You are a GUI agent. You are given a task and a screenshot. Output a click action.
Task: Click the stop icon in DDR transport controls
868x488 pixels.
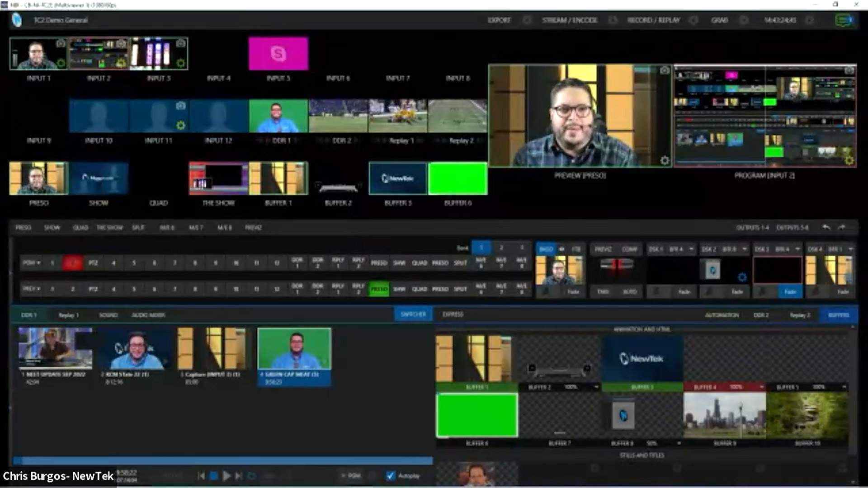213,475
